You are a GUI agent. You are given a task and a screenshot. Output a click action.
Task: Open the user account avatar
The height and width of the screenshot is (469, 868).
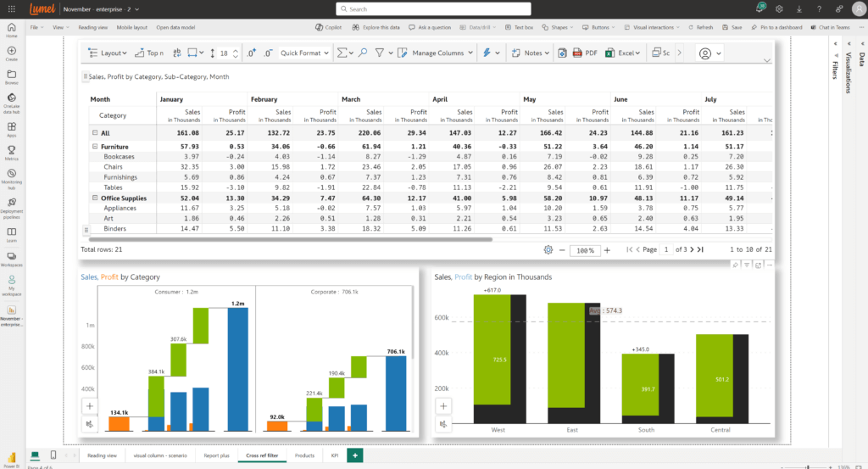tap(858, 8)
